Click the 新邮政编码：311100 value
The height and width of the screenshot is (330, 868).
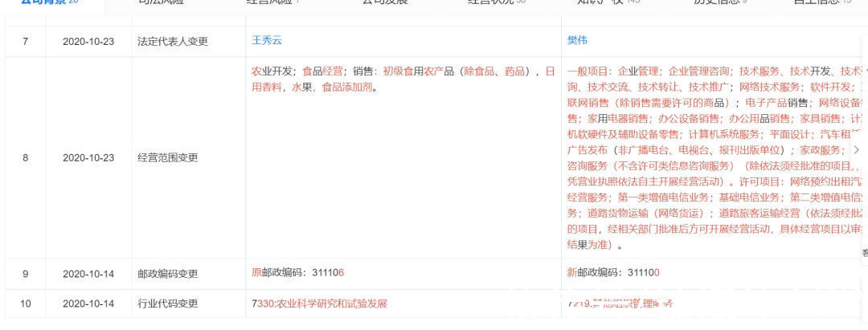pyautogui.click(x=613, y=272)
